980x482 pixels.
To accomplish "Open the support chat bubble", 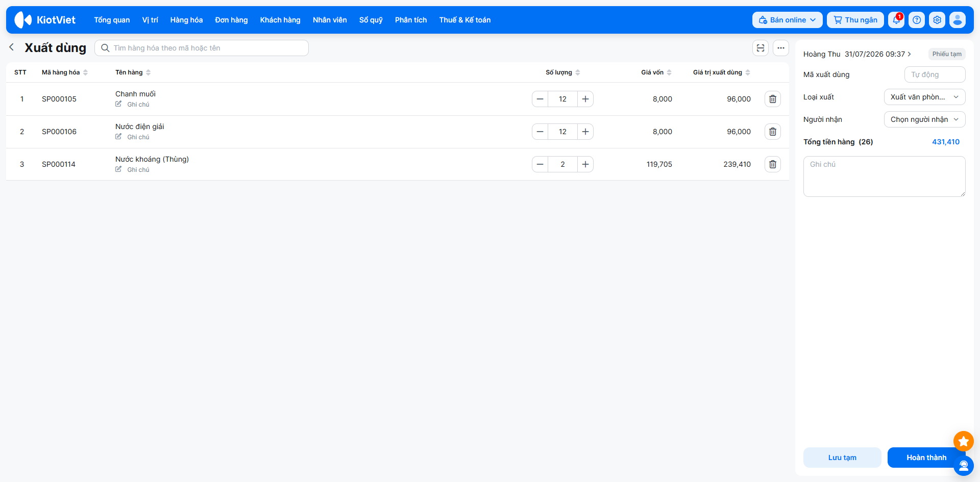I will pyautogui.click(x=964, y=465).
